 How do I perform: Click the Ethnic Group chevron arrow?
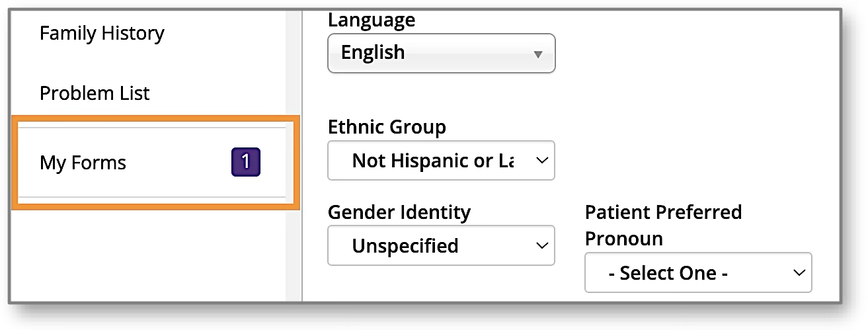(x=541, y=161)
